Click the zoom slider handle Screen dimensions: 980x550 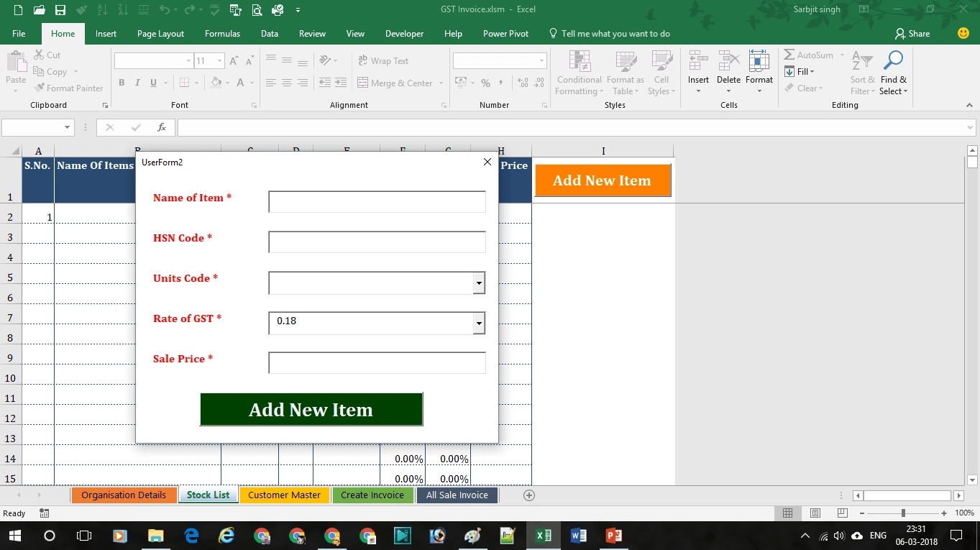(903, 513)
